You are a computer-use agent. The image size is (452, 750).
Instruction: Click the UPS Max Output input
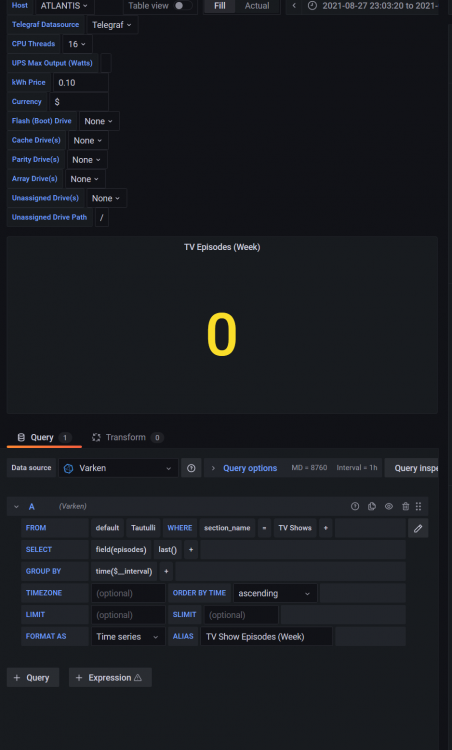106,63
